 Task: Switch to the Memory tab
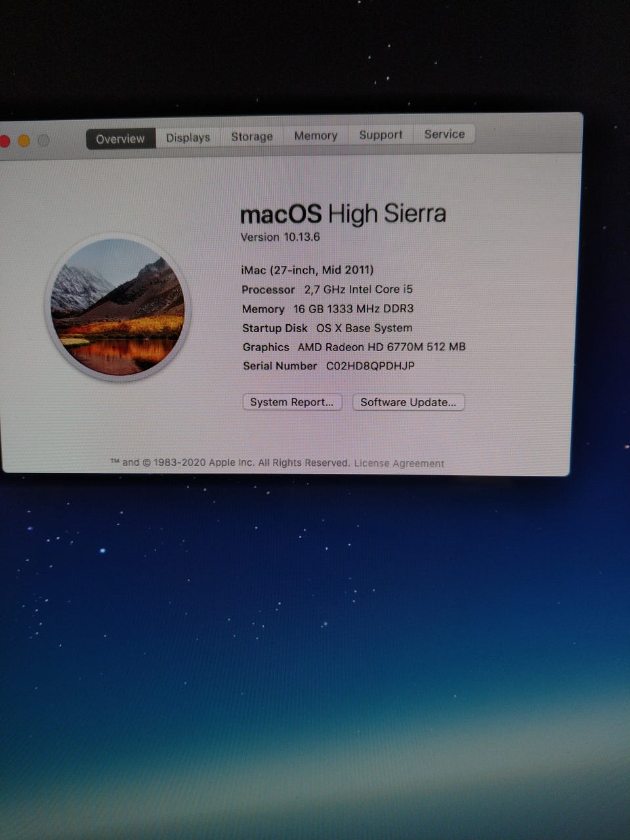[x=315, y=135]
